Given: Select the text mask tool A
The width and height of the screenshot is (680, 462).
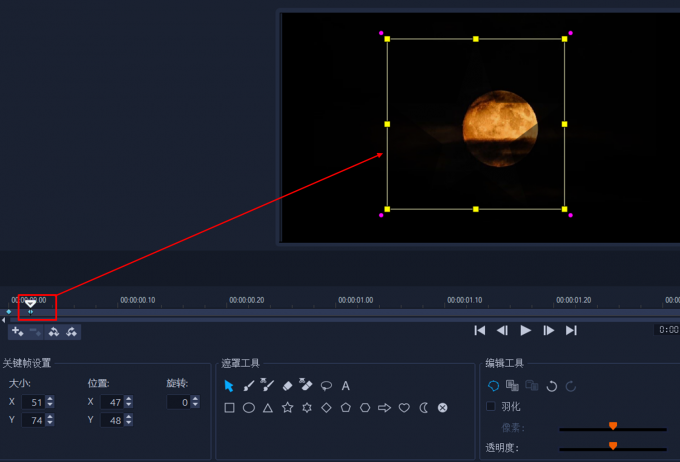Looking at the screenshot, I should [x=346, y=386].
